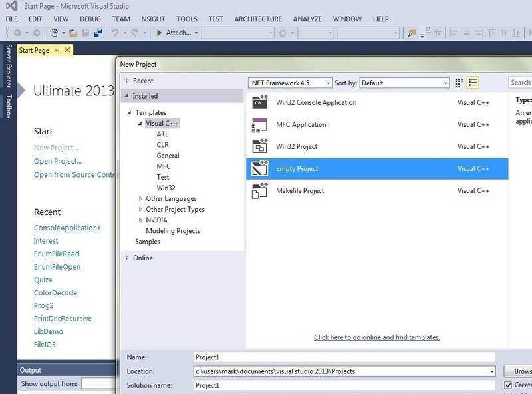Switch to medium icons list view
The height and width of the screenshot is (394, 532).
pos(473,83)
